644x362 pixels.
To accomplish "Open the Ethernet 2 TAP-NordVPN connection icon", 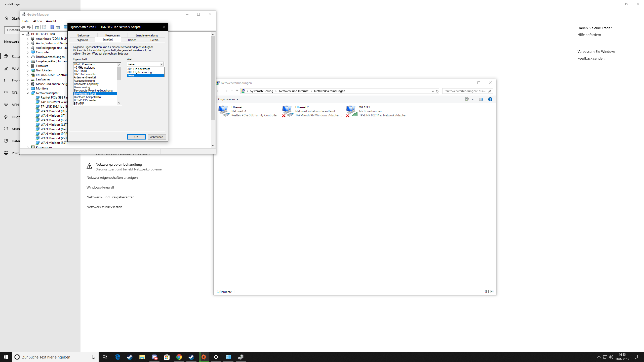I will click(x=288, y=111).
